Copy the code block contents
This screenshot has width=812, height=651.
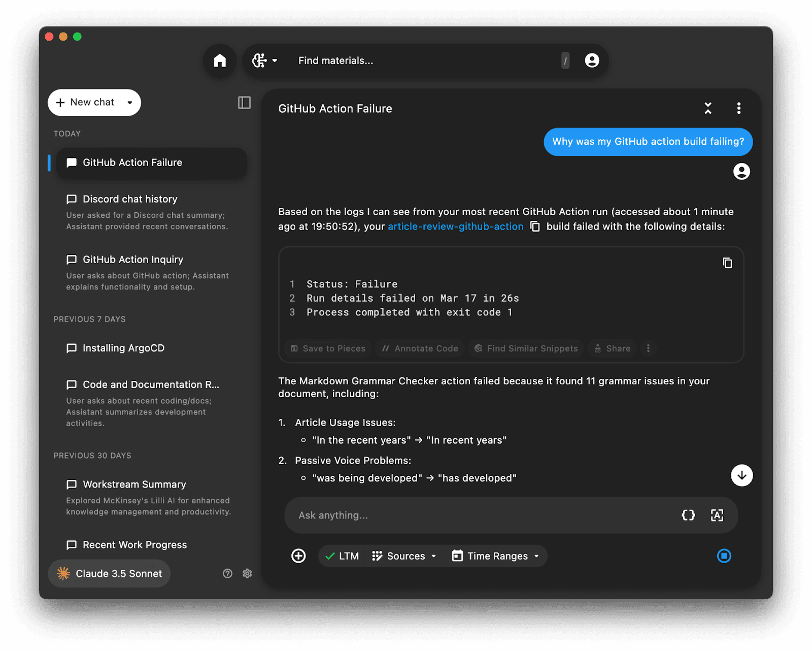(x=727, y=263)
